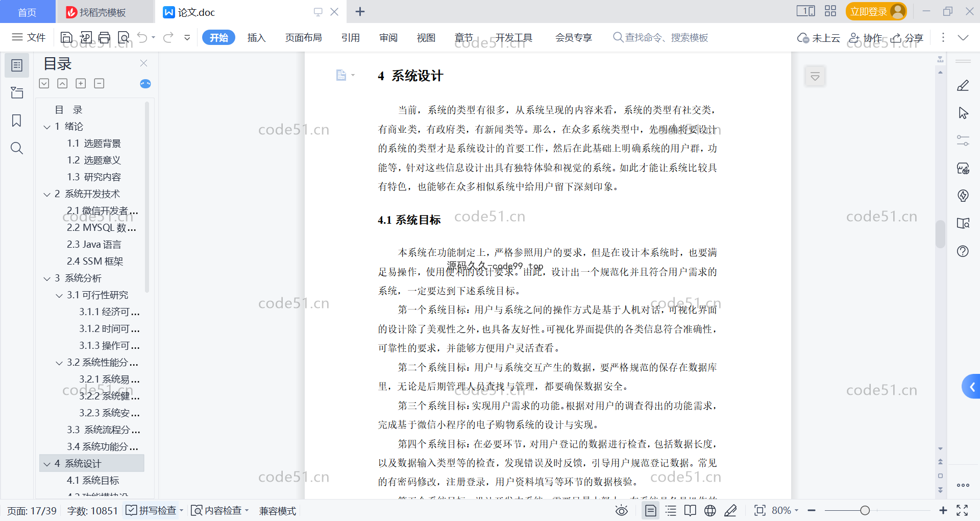980x521 pixels.
Task: Open the 引用 ribbon tab
Action: click(x=351, y=37)
